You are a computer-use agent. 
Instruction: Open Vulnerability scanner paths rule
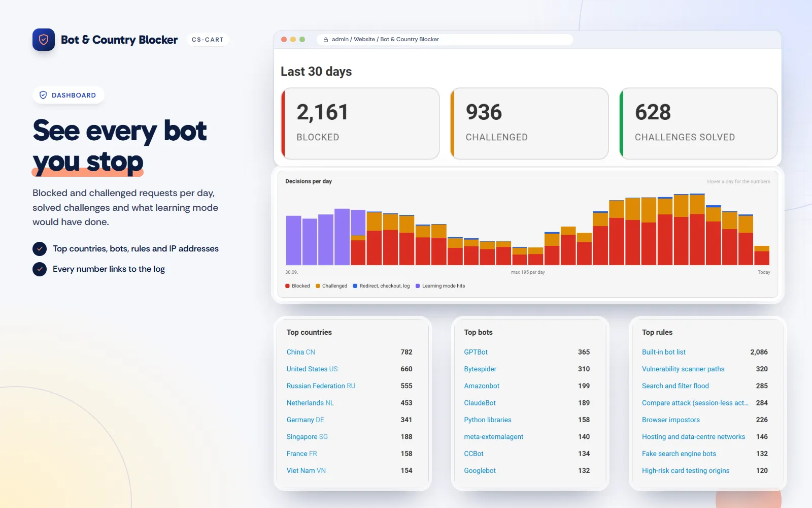[683, 369]
